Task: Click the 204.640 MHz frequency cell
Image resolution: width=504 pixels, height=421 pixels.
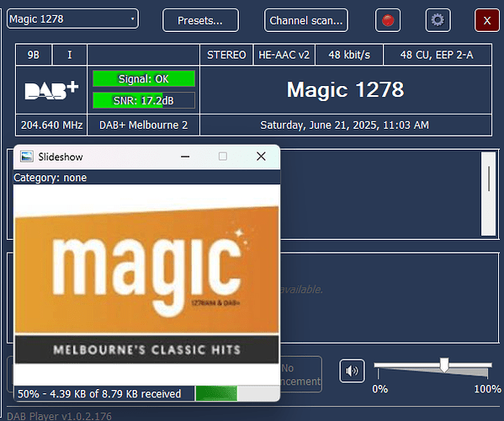Action: pos(51,125)
